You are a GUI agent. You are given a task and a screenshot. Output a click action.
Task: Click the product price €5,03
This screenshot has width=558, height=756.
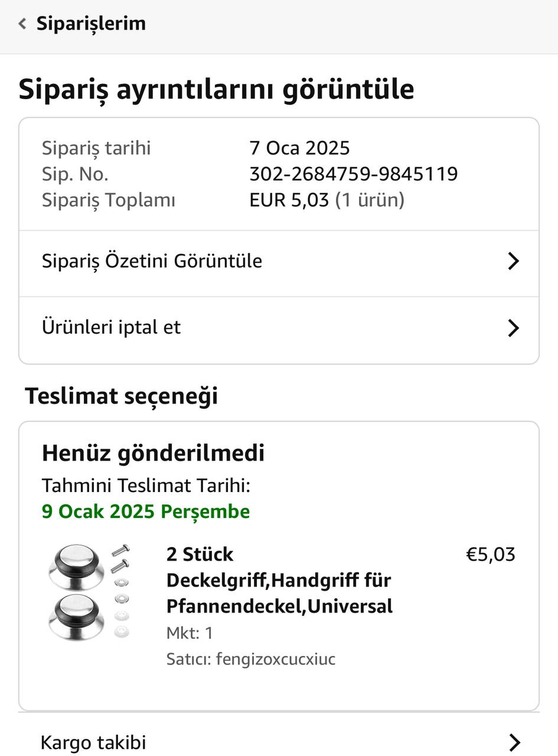click(491, 555)
